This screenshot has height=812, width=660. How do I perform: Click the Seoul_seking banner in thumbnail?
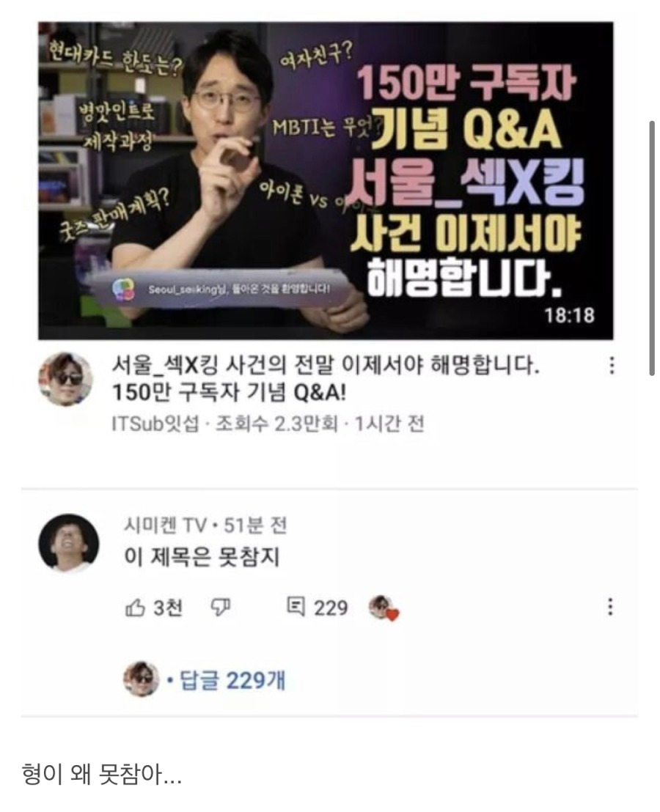(x=224, y=289)
